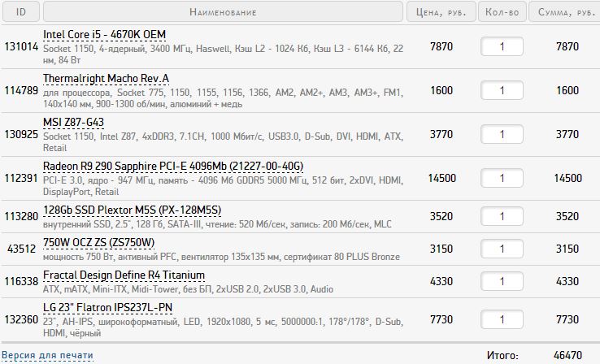Open the Fractal Design Define R4 Titanium link
The width and height of the screenshot is (600, 364).
point(124,275)
